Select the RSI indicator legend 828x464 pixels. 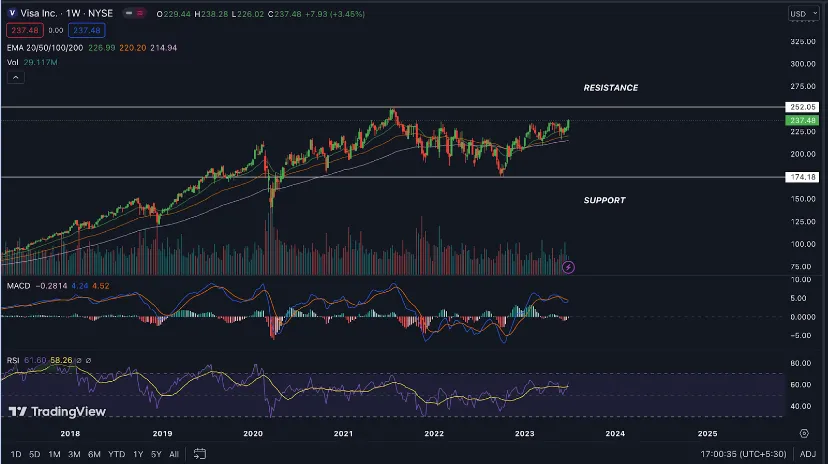point(13,360)
